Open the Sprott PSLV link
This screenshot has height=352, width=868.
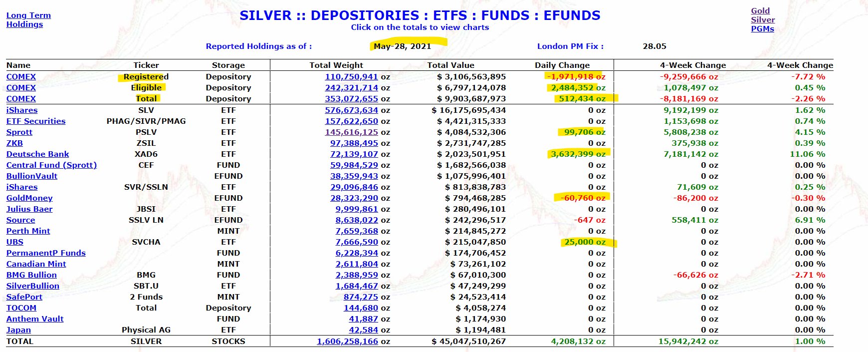(19, 132)
